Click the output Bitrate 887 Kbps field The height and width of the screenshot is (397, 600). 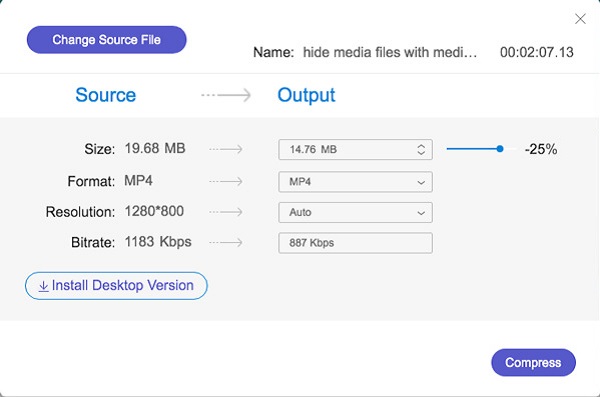click(355, 243)
